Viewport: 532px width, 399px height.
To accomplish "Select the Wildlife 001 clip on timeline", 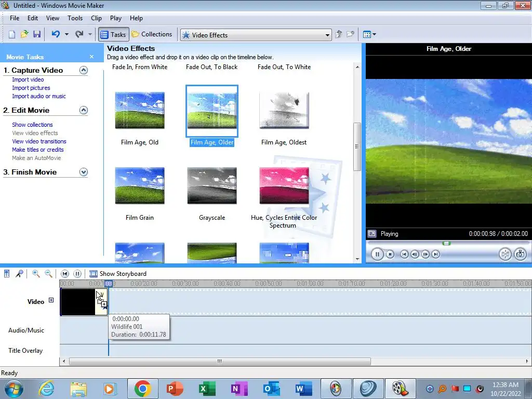I will [x=84, y=302].
